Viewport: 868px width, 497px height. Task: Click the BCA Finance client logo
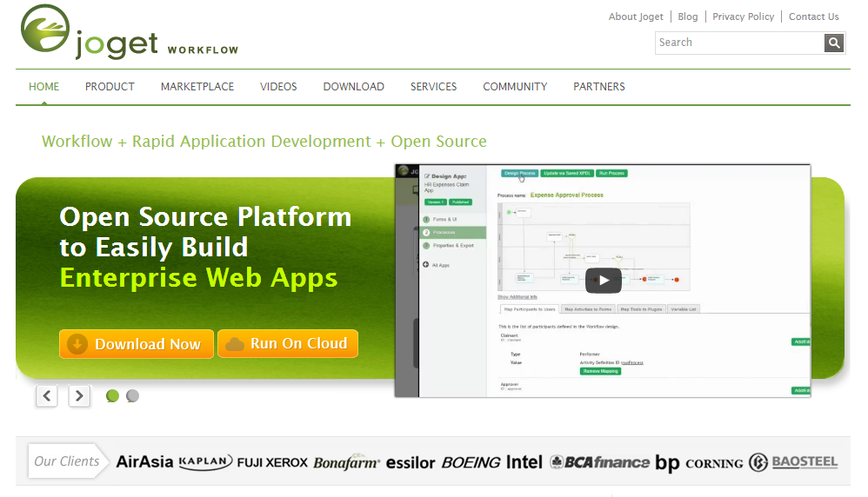[x=599, y=462]
